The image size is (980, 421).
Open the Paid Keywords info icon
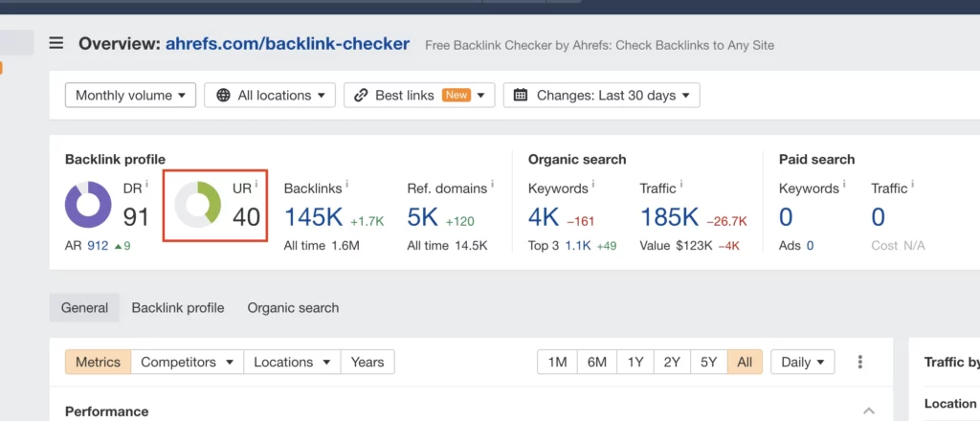point(844,184)
